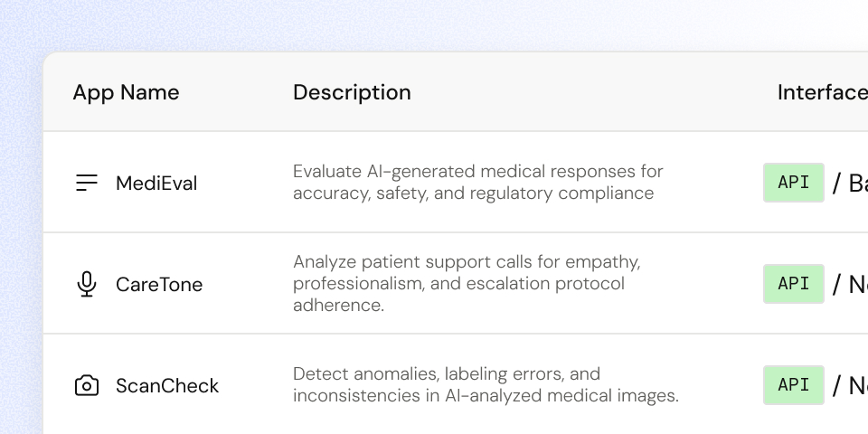The width and height of the screenshot is (868, 434).
Task: Open the CareTone app name
Action: pyautogui.click(x=159, y=285)
